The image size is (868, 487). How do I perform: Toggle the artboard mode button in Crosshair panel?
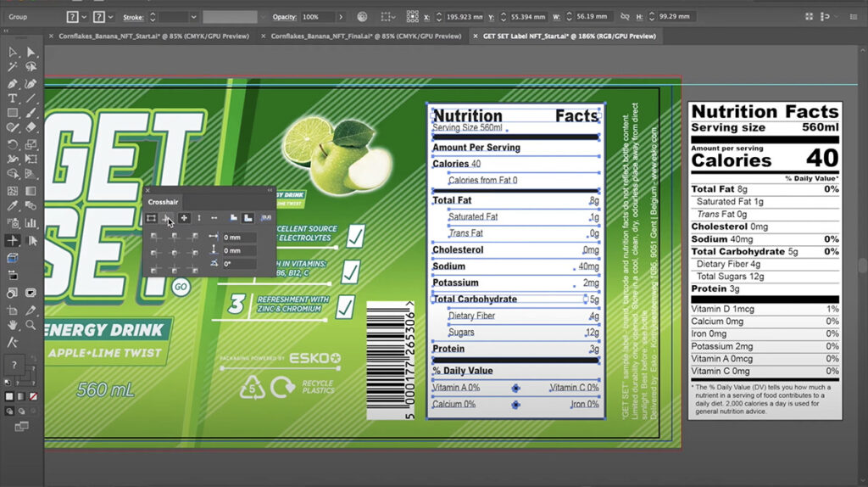tap(151, 218)
